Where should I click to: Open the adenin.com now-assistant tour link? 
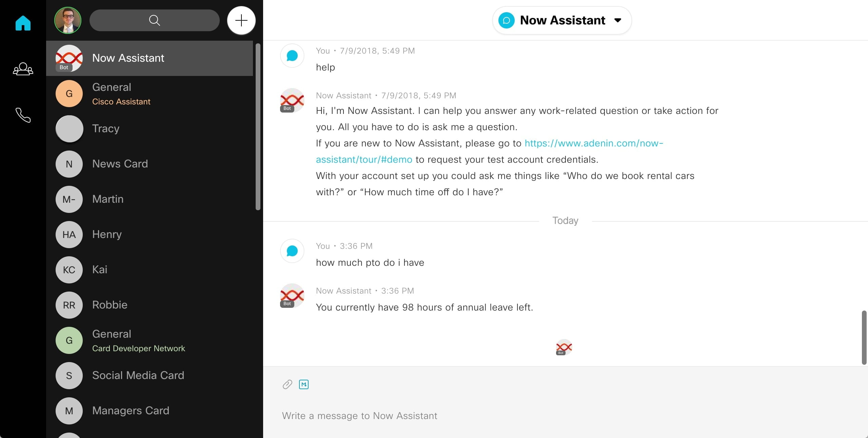pyautogui.click(x=593, y=143)
